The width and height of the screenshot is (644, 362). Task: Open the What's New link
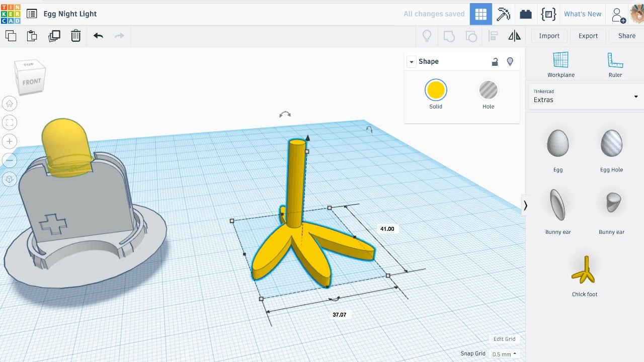point(582,14)
